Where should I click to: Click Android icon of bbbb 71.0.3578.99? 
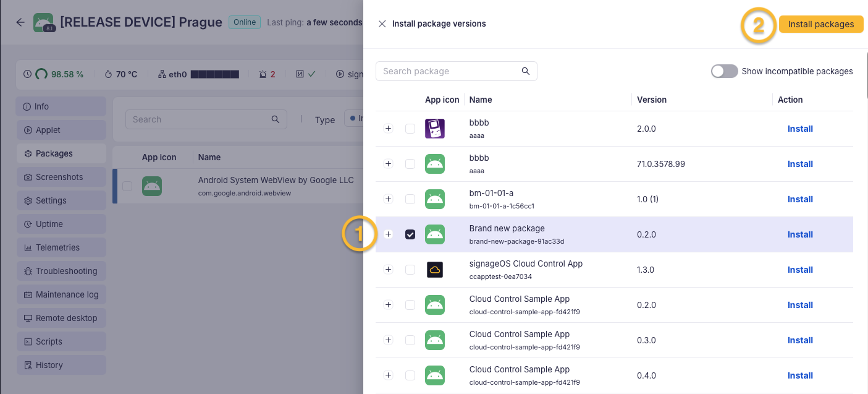pyautogui.click(x=435, y=164)
